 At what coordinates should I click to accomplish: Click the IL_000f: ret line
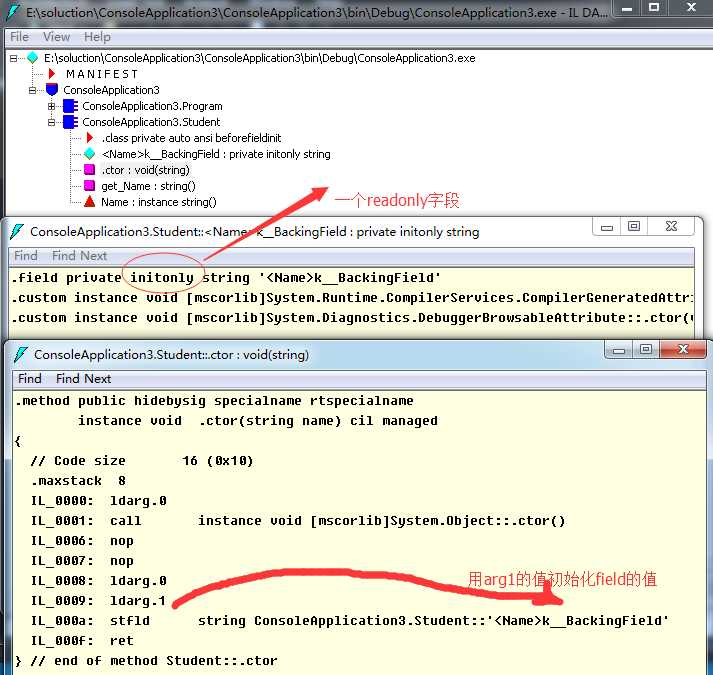pyautogui.click(x=82, y=641)
